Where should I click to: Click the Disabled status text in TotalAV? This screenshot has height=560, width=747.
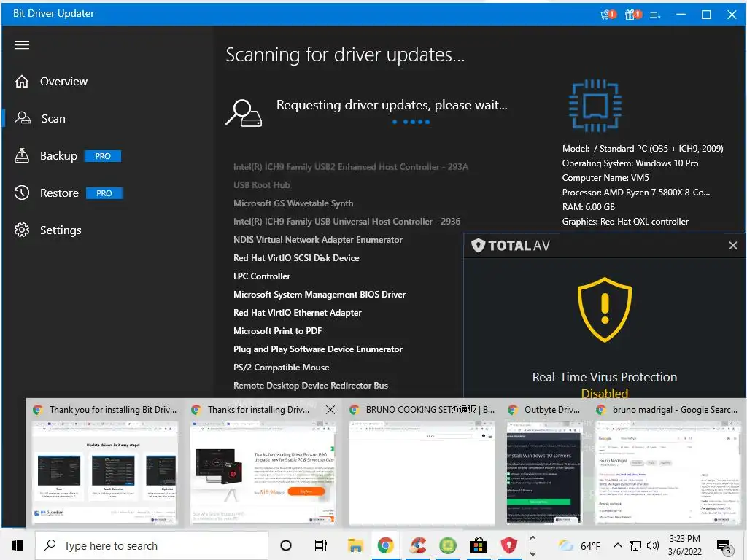(605, 393)
